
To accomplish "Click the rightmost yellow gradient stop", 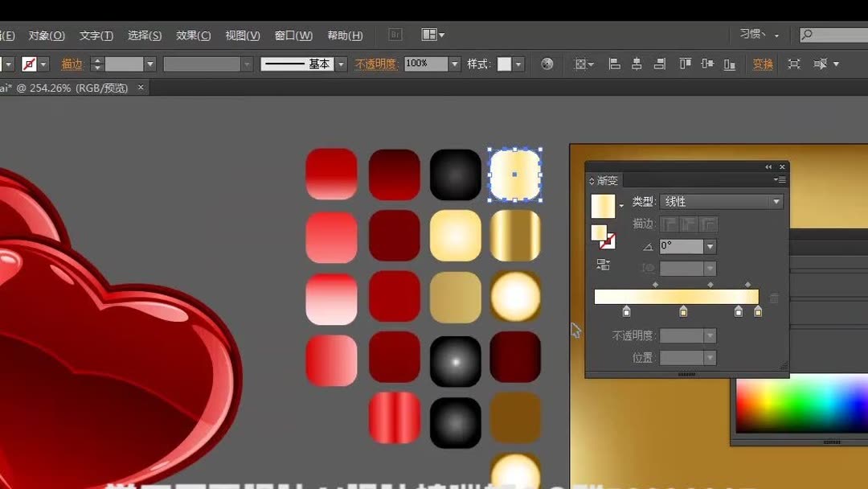I will (758, 311).
